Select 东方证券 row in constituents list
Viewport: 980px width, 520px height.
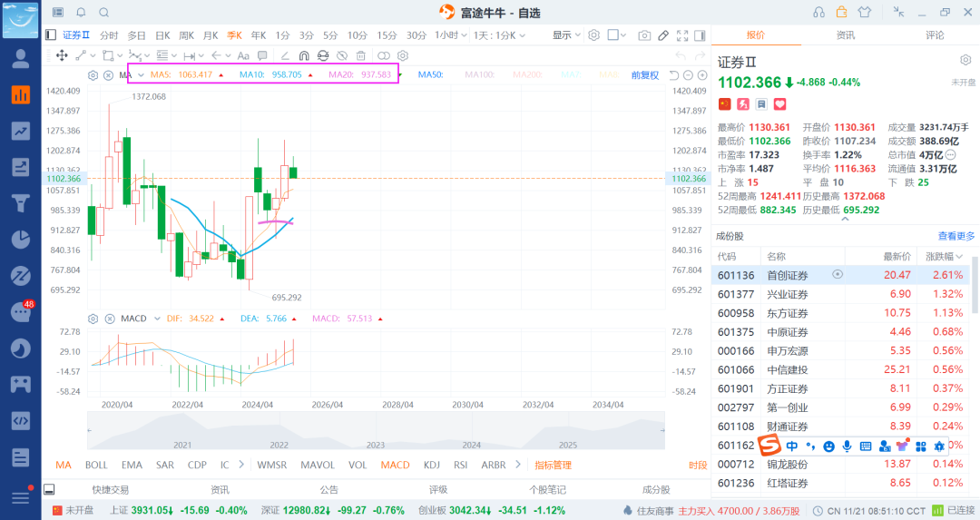click(840, 312)
